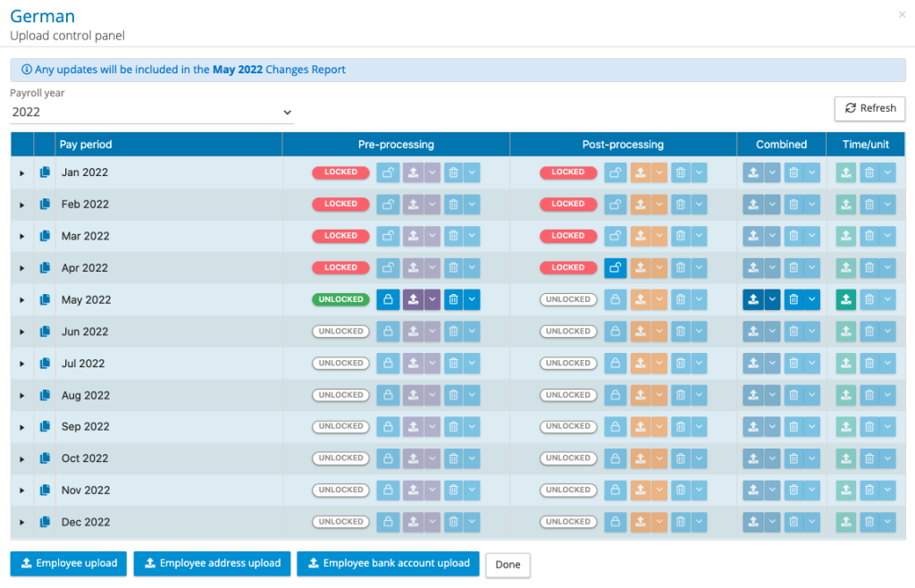Click the trash icon in May Combined column
The image size is (915, 588).
tap(793, 299)
